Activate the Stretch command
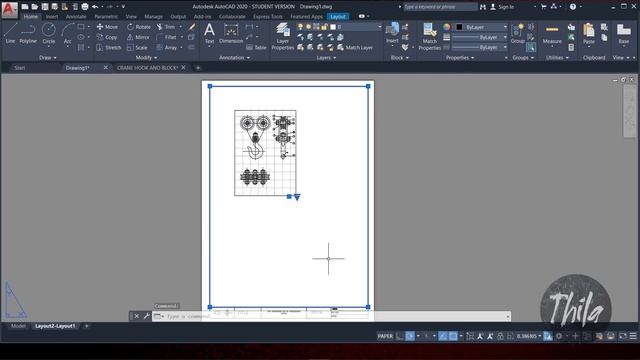The height and width of the screenshot is (360, 640). click(109, 47)
